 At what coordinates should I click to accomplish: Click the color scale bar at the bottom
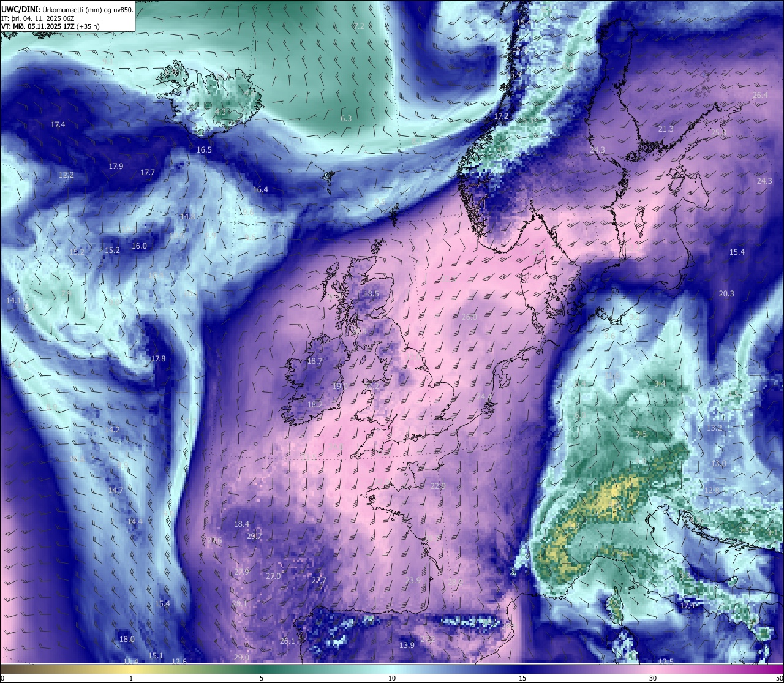point(392,669)
